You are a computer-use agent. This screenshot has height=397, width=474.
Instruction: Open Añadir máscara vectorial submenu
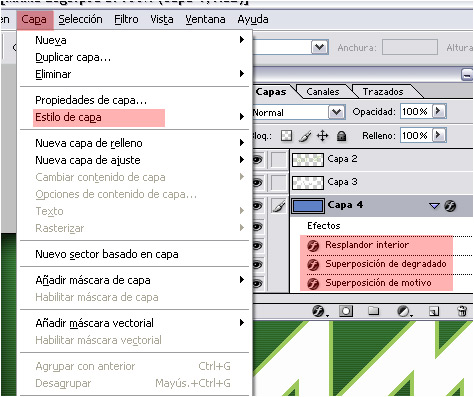[x=135, y=323]
